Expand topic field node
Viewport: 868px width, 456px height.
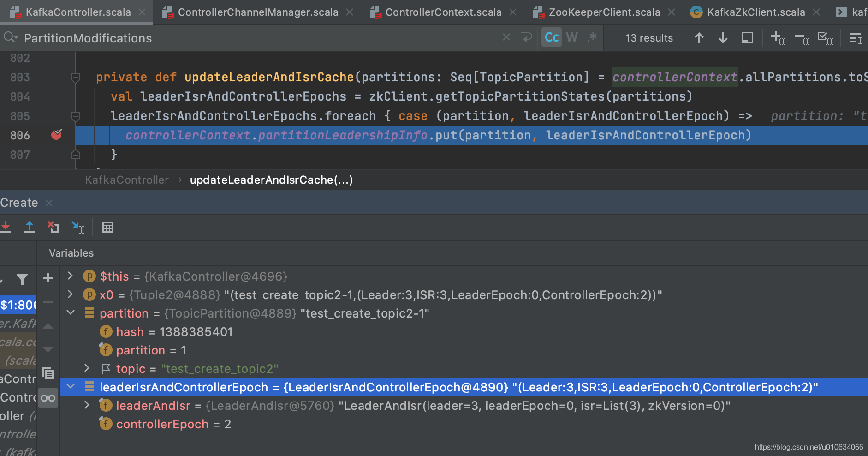point(87,368)
